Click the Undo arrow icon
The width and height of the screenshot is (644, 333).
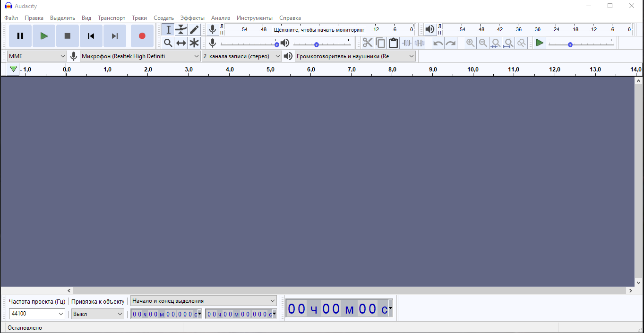pyautogui.click(x=438, y=43)
